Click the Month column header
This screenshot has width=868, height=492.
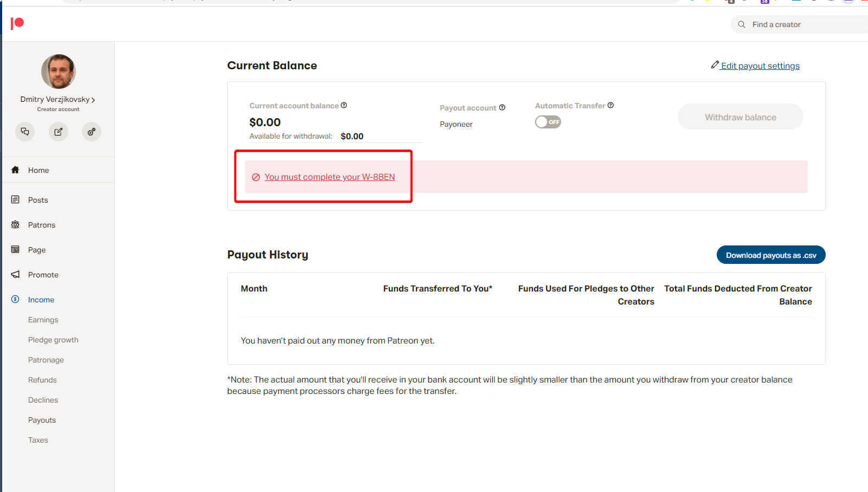pos(254,289)
